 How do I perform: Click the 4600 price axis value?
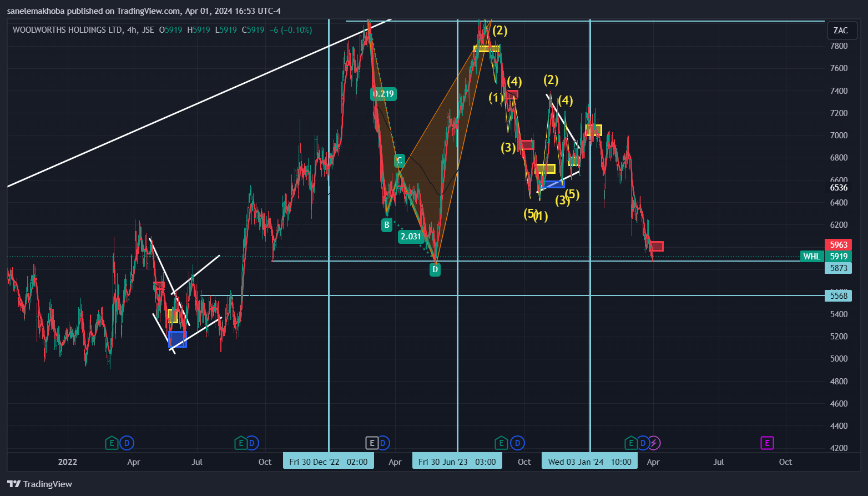(839, 404)
